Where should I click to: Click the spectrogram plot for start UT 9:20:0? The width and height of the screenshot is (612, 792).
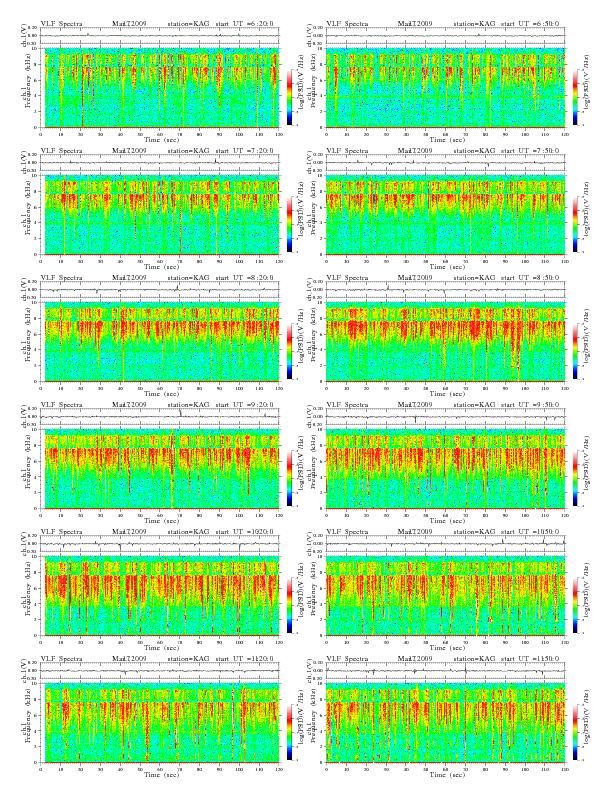(160, 469)
